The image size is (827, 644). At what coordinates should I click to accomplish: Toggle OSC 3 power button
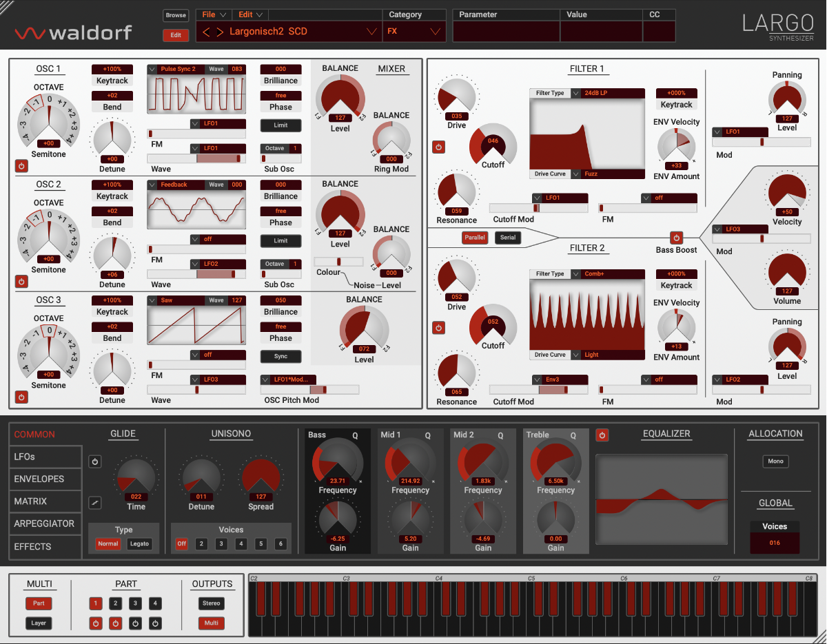21,397
